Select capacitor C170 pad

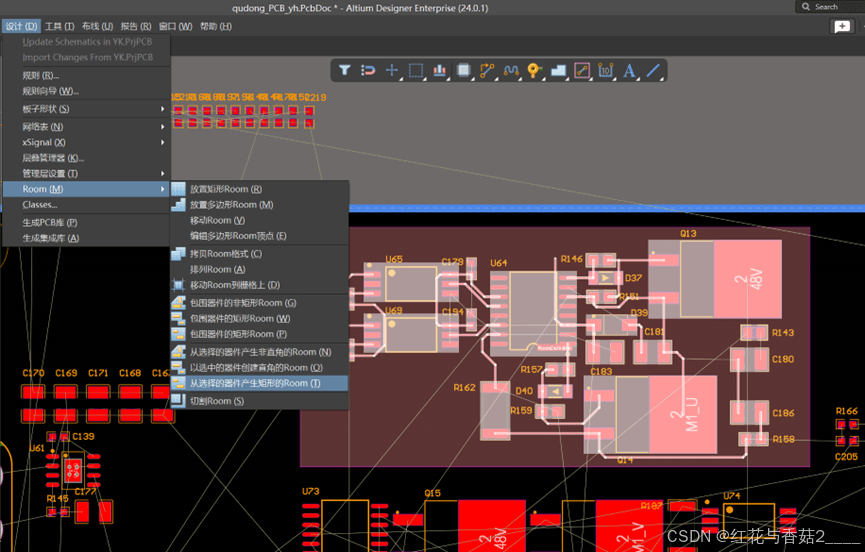coord(33,392)
